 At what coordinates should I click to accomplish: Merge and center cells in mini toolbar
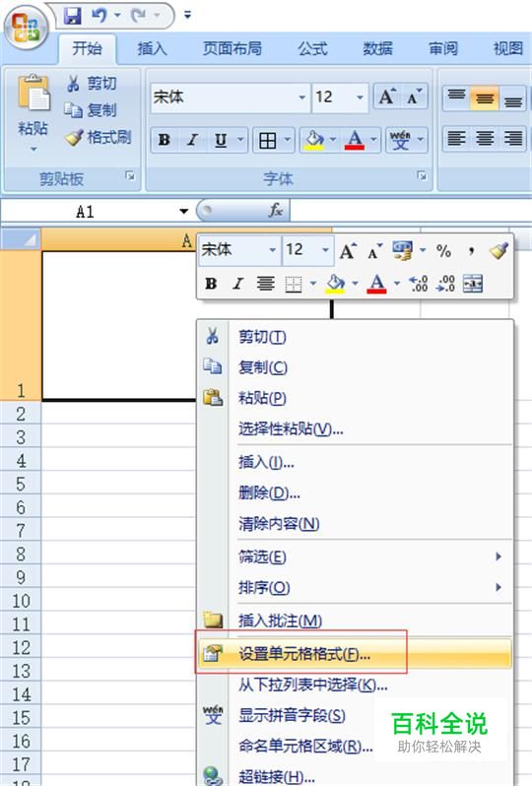click(472, 284)
